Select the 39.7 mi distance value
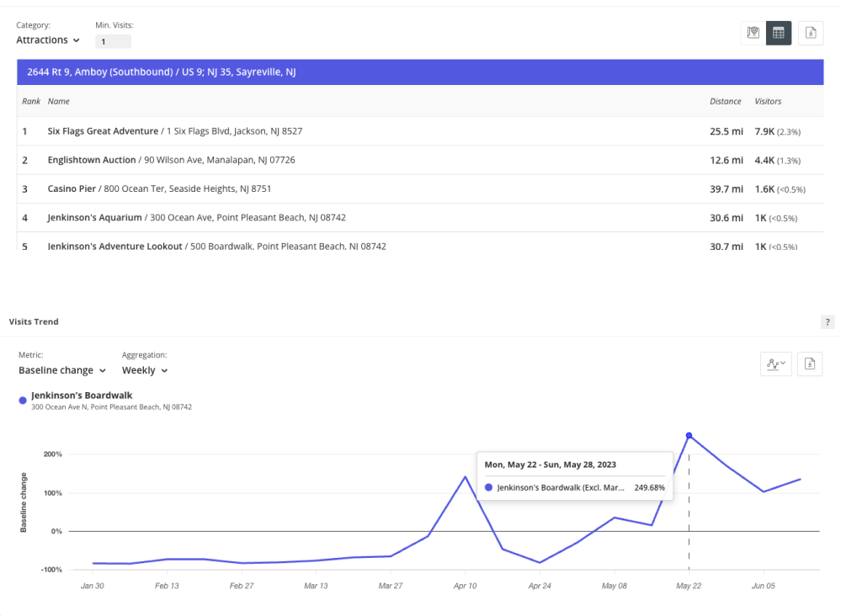The height and width of the screenshot is (616, 841). coord(727,189)
